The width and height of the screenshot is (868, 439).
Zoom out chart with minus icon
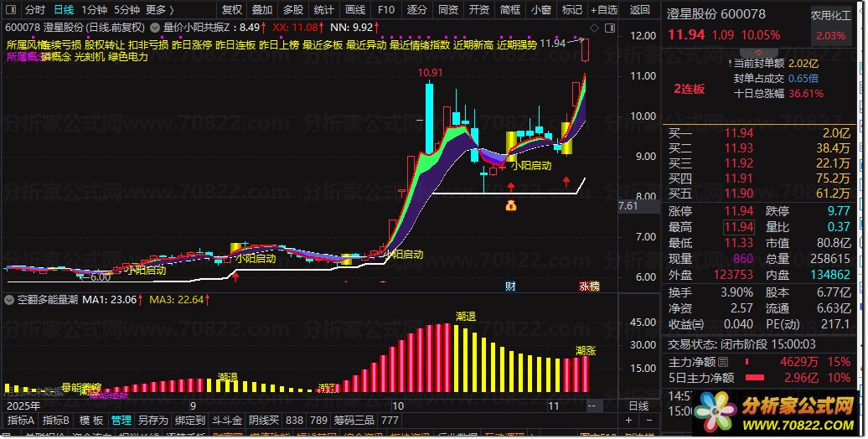click(x=649, y=421)
